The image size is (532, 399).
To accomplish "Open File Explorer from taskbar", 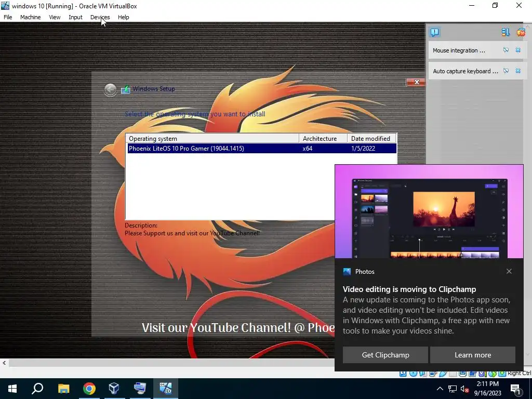I will [x=63, y=389].
